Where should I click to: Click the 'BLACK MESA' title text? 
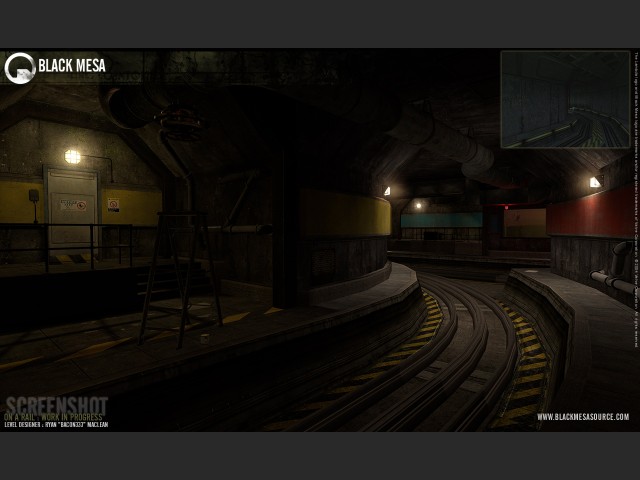[x=72, y=66]
